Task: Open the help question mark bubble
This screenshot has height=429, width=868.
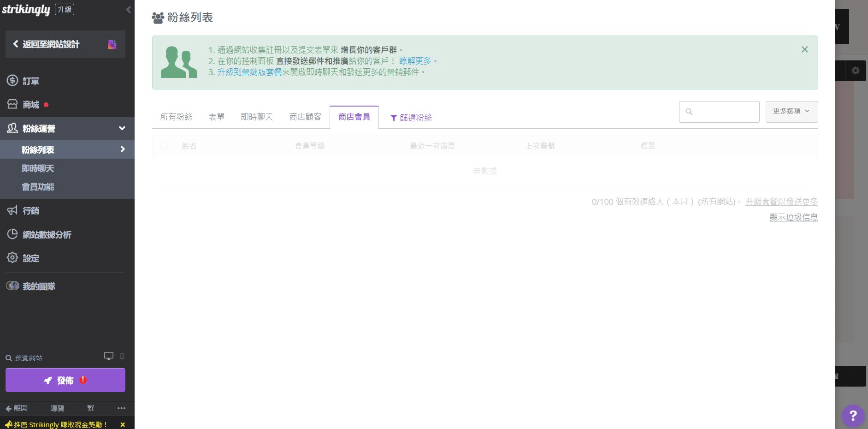Action: click(852, 416)
